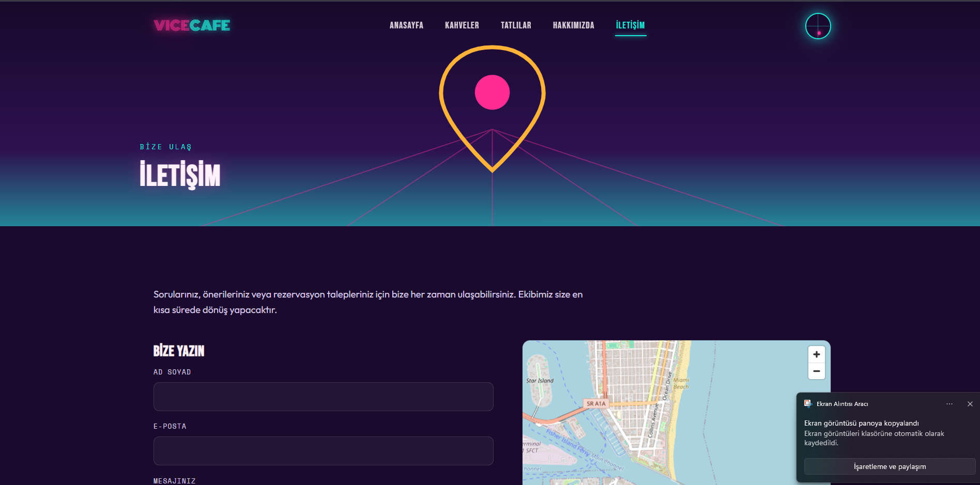Click the Star Island label on map
Viewport: 980px width, 485px height.
coord(540,381)
